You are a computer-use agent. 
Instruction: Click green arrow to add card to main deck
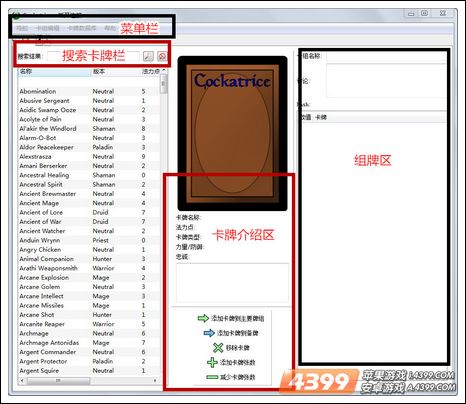(x=203, y=318)
